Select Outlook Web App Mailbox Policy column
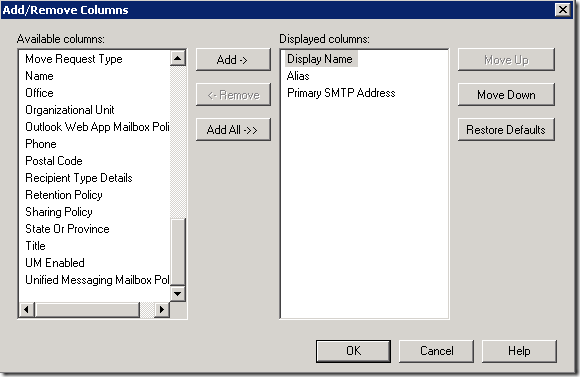 (97, 127)
